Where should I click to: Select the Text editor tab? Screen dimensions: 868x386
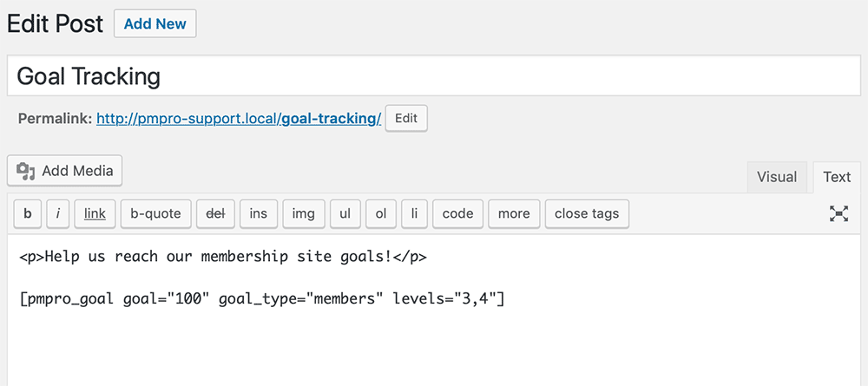click(837, 177)
